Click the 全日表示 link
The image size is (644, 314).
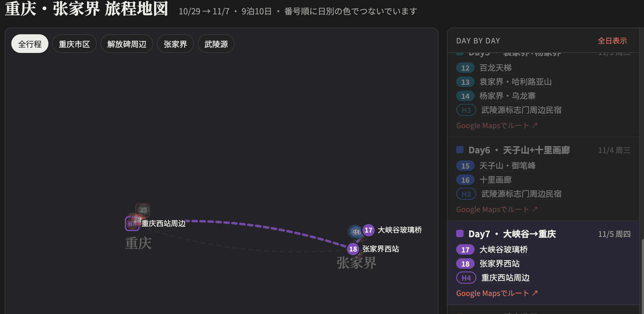point(612,41)
